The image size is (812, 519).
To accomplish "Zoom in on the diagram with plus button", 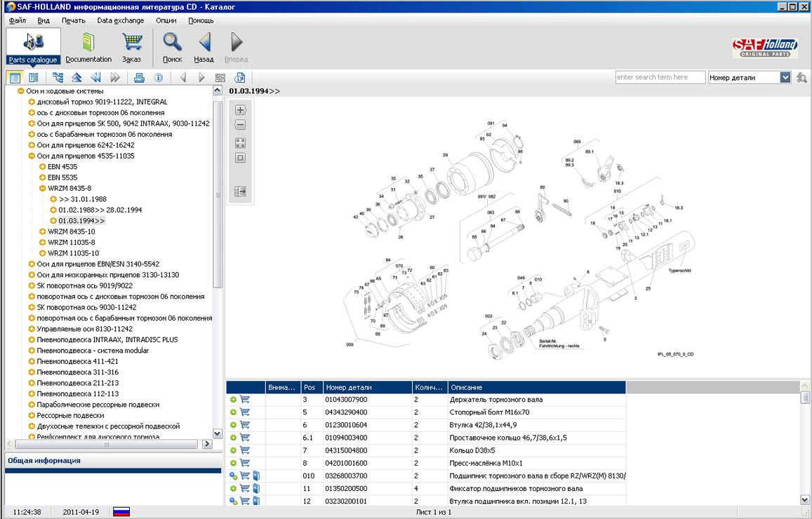I will click(x=240, y=110).
